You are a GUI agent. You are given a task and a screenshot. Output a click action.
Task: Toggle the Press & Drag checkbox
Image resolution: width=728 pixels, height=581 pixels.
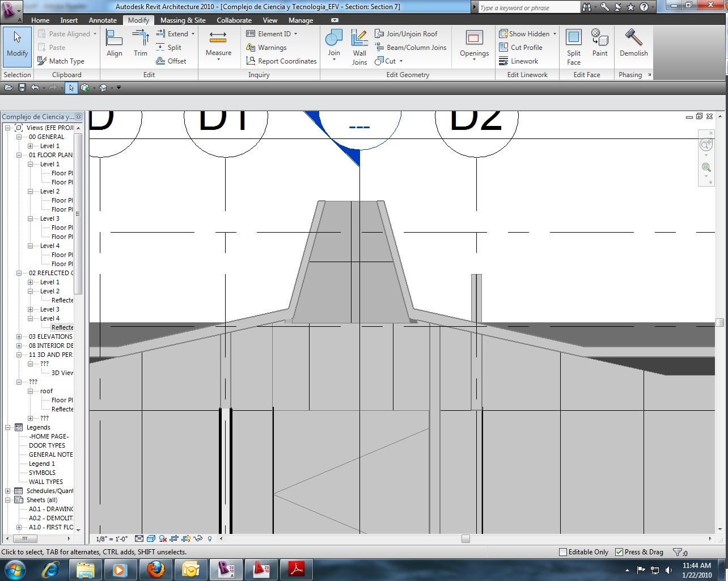click(x=619, y=552)
